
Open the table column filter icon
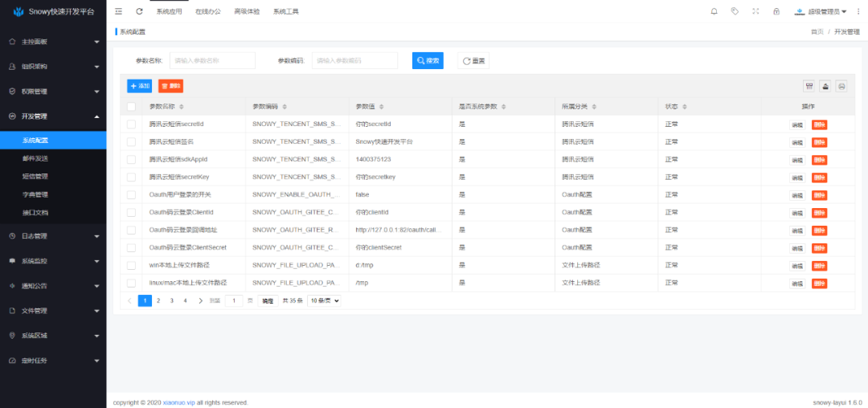coord(809,86)
